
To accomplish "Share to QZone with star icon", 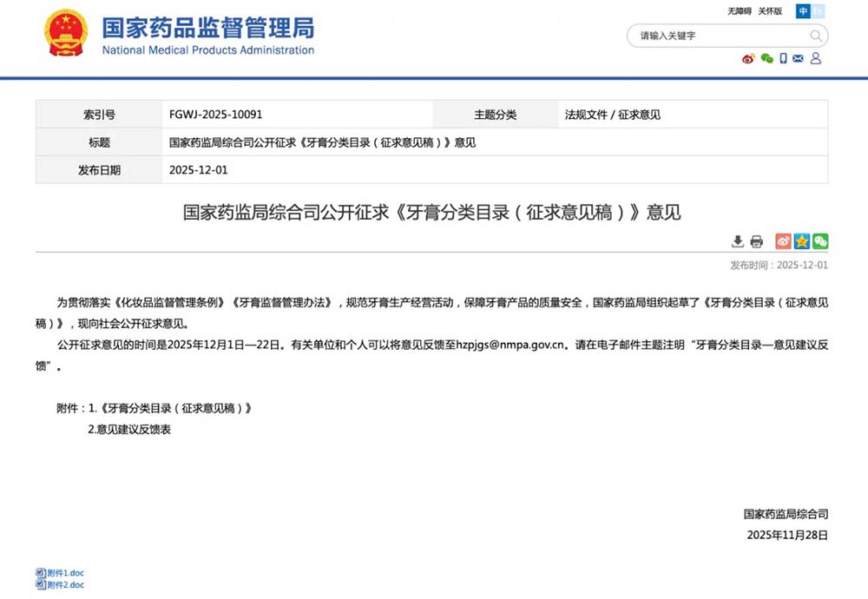I will 801,241.
